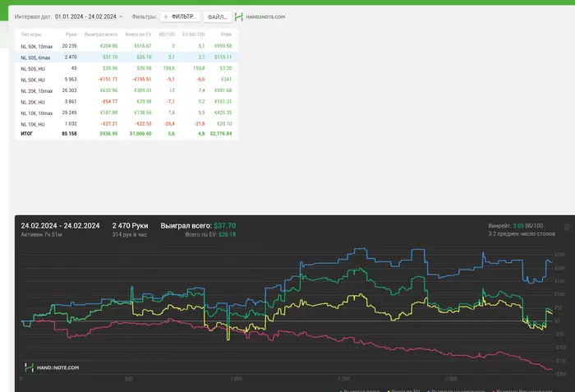Select the NL 10€, 10max row
This screenshot has width=575, height=392.
(x=126, y=113)
